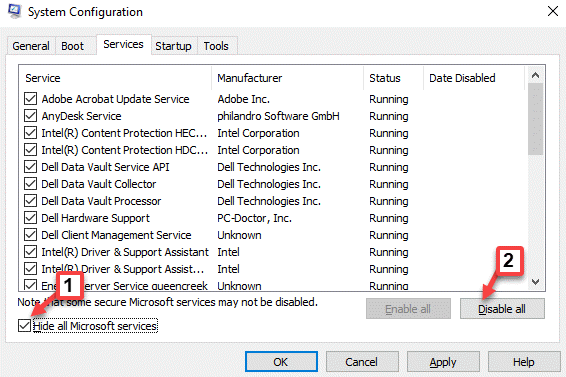
Task: Select the Services tab
Action: point(123,44)
